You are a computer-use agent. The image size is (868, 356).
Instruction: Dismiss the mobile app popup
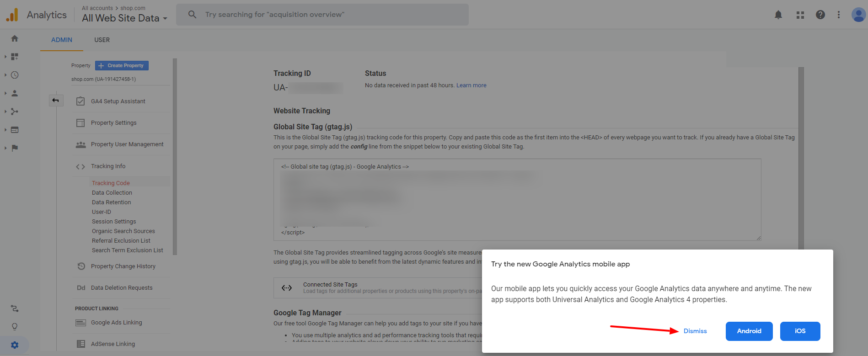(x=695, y=331)
